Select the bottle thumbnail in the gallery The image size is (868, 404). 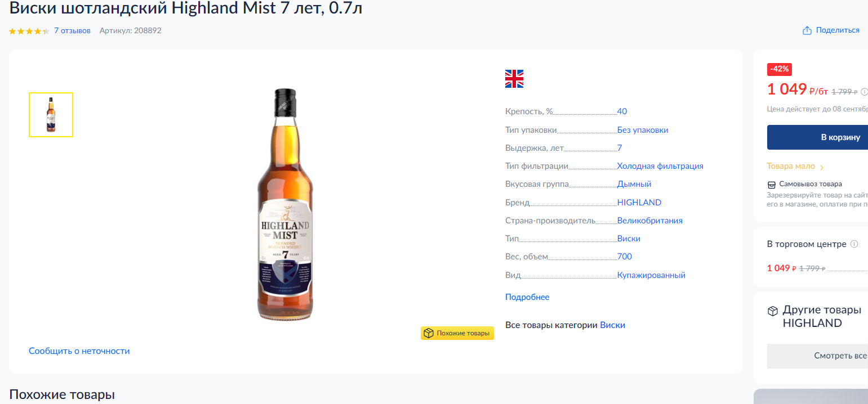click(x=51, y=115)
